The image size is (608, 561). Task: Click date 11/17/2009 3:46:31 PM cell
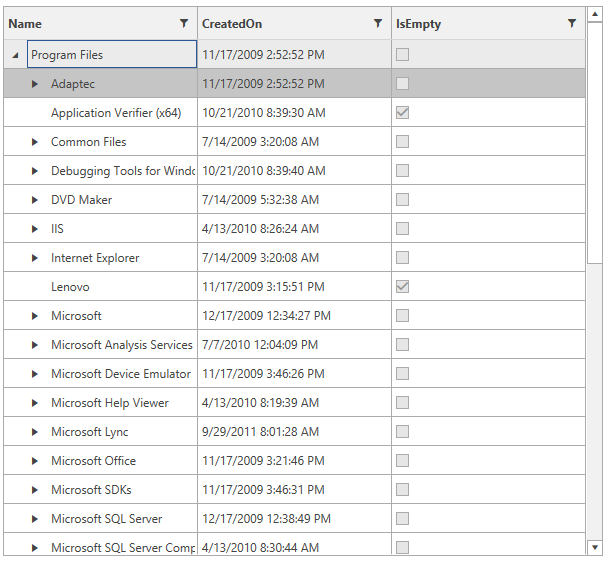point(294,490)
